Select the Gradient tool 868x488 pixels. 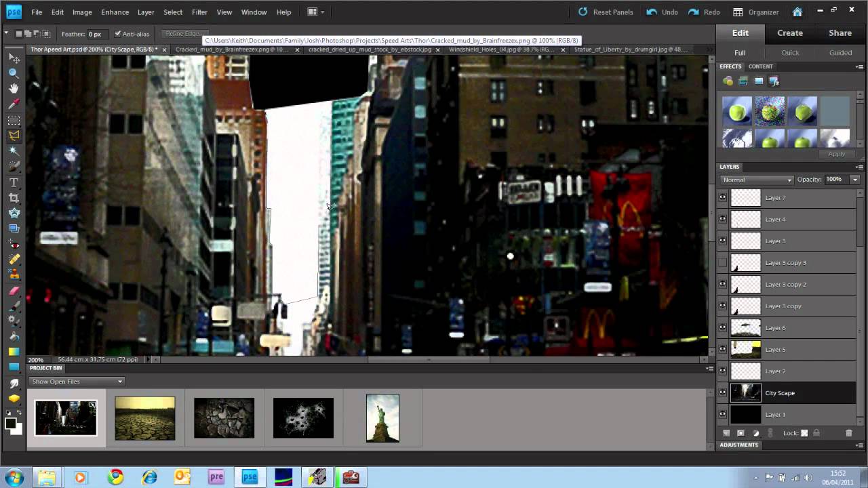click(x=14, y=352)
